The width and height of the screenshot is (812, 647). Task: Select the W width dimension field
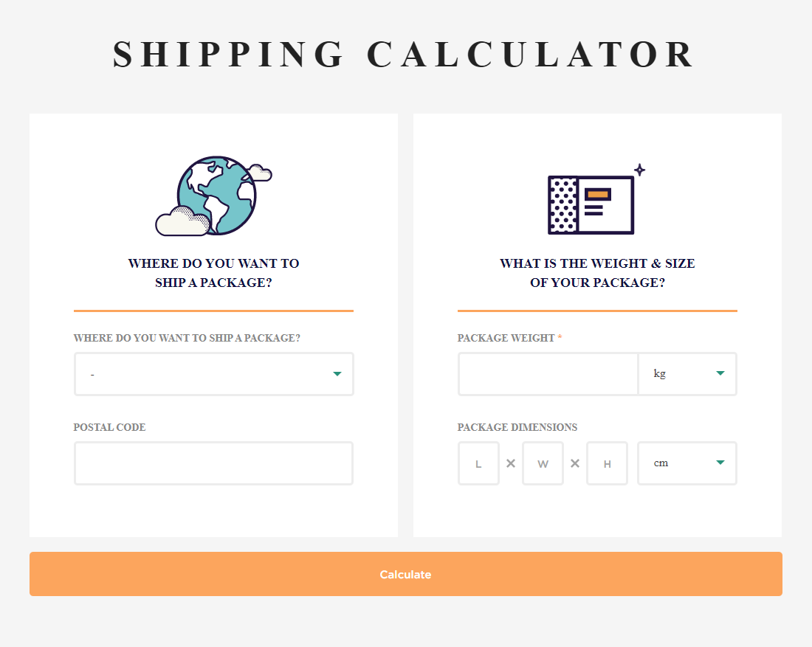[543, 463]
